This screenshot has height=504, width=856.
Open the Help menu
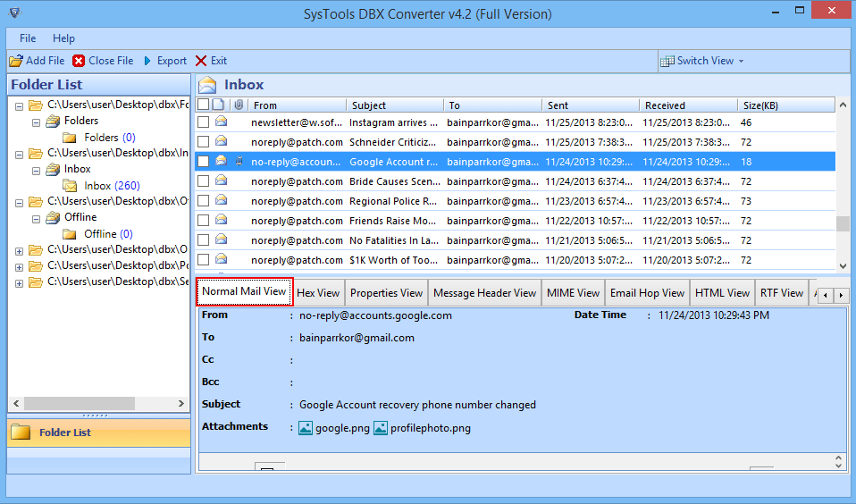point(63,38)
